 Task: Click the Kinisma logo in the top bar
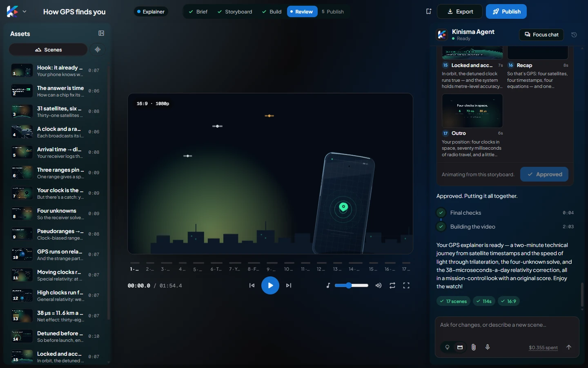12,11
